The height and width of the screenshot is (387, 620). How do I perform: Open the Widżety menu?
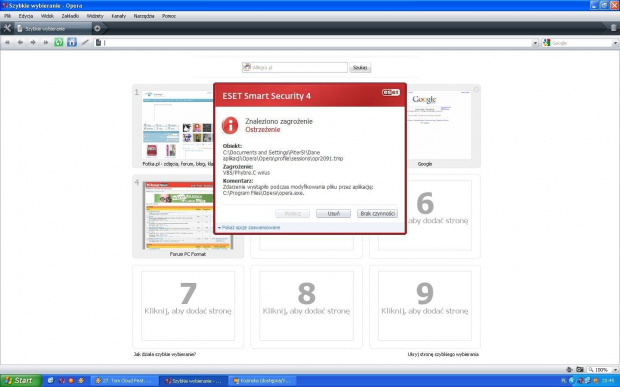95,16
